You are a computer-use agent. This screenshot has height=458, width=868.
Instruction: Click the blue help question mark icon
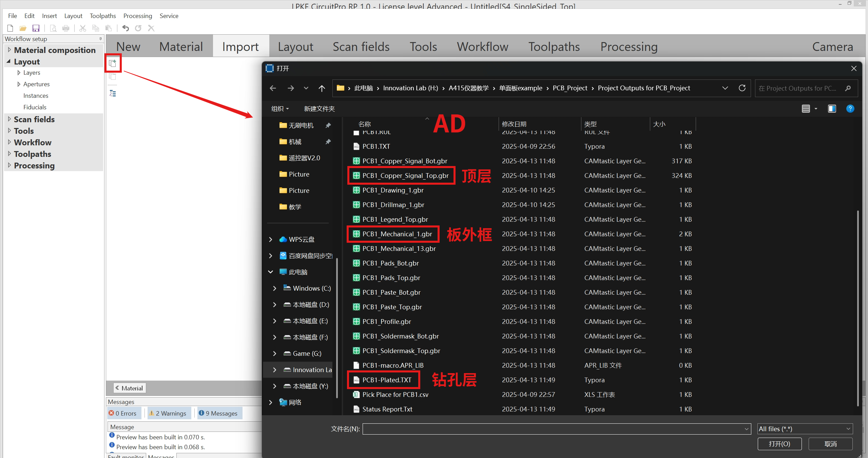[850, 109]
